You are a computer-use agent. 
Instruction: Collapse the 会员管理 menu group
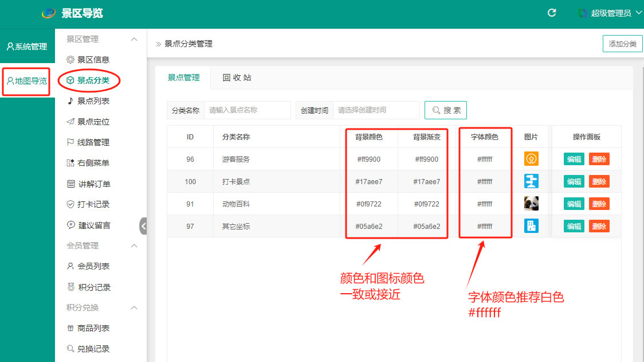(x=134, y=246)
